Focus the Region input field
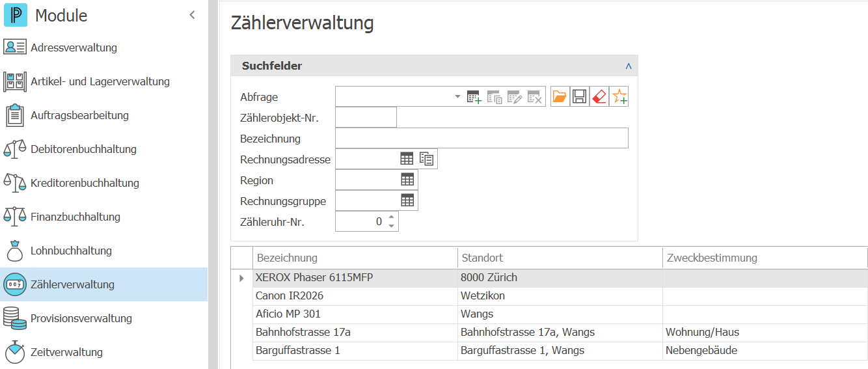 coord(366,180)
